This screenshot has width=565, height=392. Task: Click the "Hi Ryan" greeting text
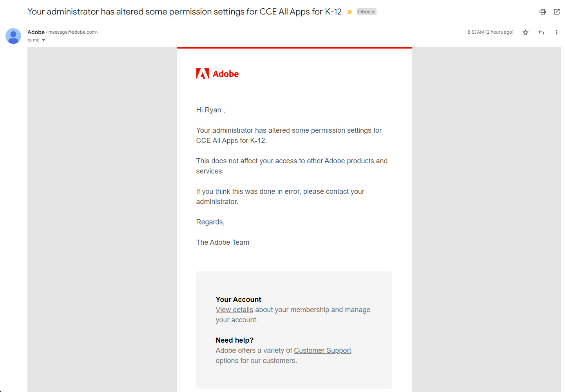(210, 110)
